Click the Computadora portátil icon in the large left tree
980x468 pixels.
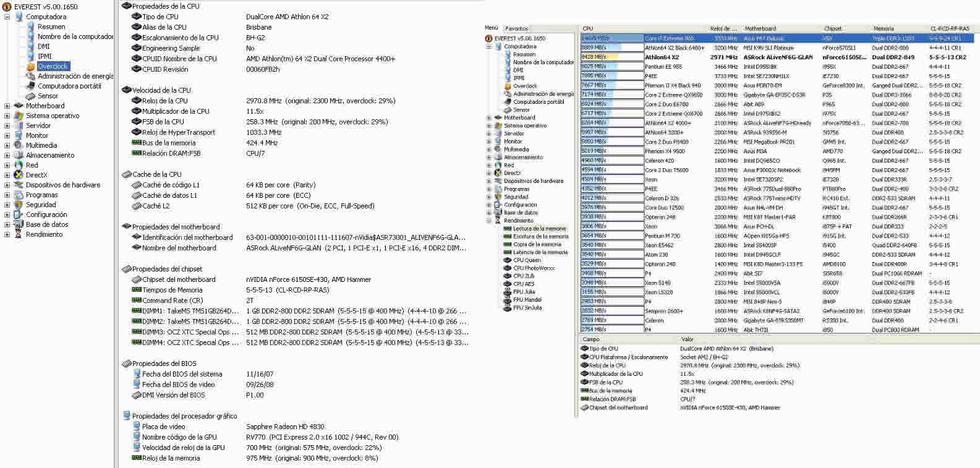[x=30, y=86]
